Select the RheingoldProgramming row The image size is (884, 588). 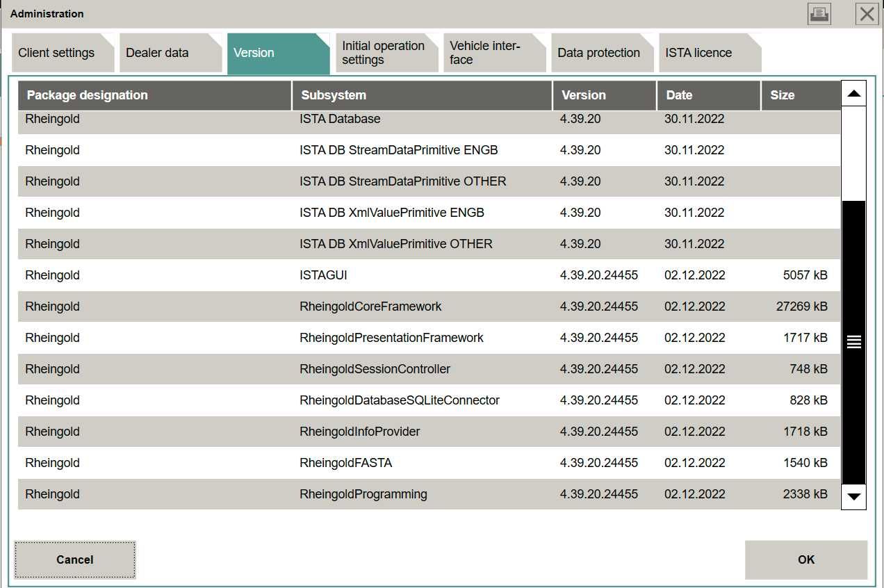pos(429,494)
